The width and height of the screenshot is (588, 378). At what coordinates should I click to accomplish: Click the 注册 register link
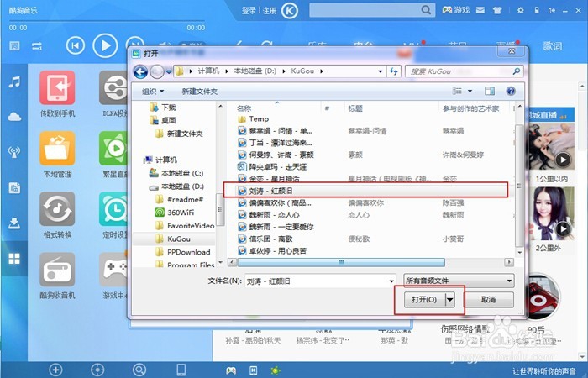pos(270,11)
